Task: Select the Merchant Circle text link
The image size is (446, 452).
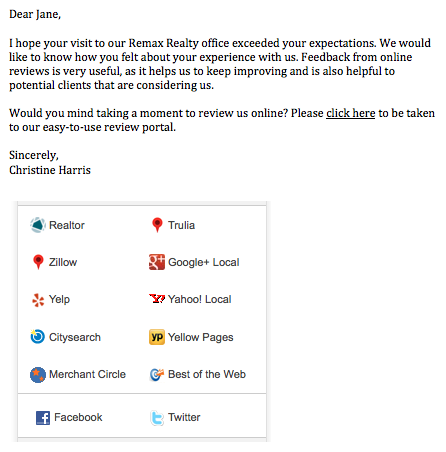Action: [87, 374]
